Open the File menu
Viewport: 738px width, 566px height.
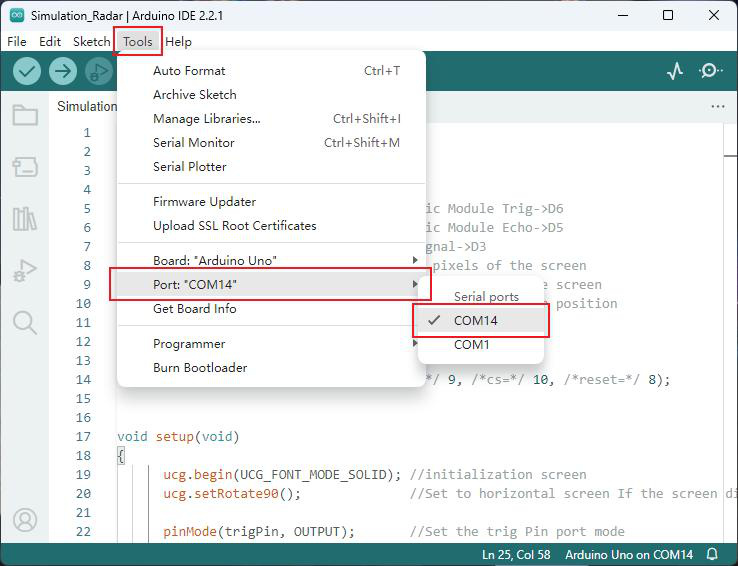pyautogui.click(x=17, y=41)
